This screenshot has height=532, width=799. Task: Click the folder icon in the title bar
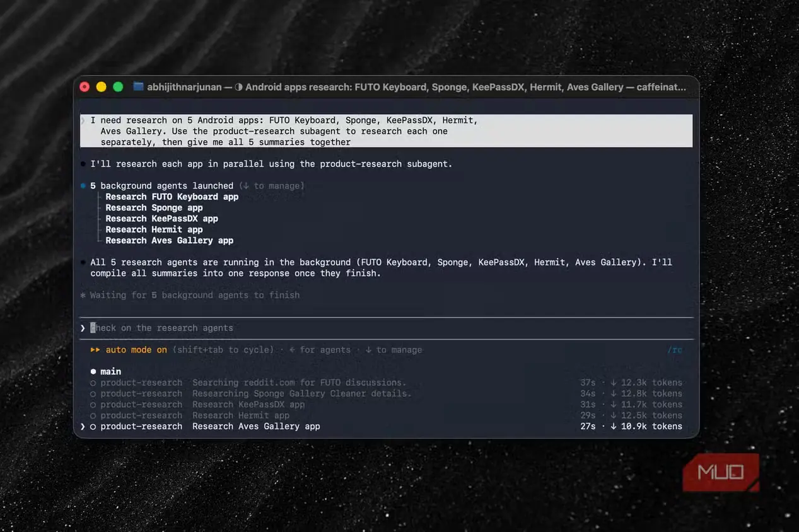coord(138,87)
